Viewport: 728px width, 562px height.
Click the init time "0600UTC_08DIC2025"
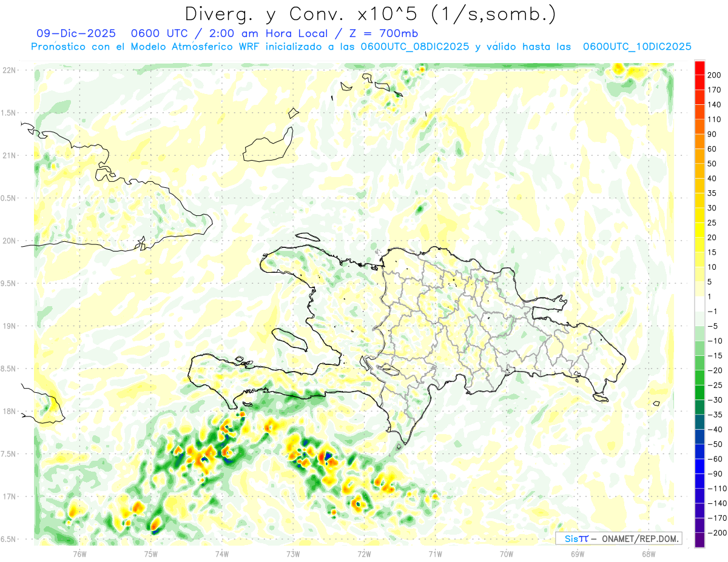click(414, 47)
